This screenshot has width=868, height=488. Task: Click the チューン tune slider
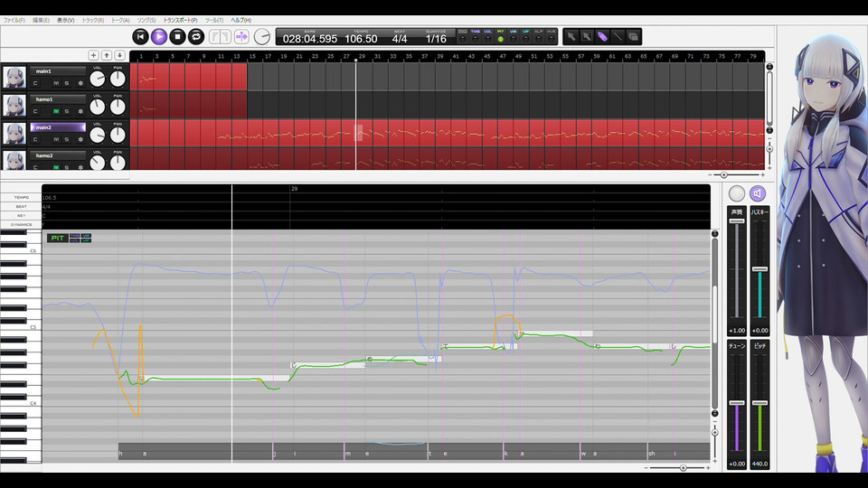click(737, 405)
